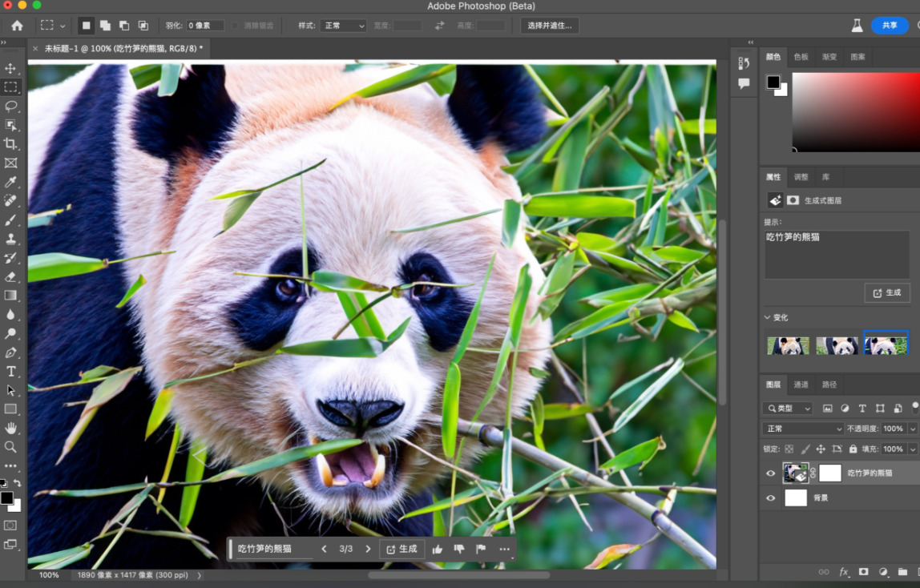Select the Eyedropper tool

[10, 182]
